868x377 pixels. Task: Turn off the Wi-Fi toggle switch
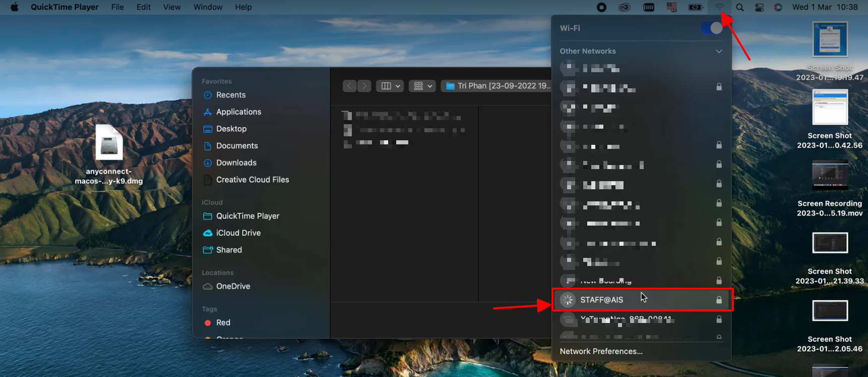pos(711,28)
